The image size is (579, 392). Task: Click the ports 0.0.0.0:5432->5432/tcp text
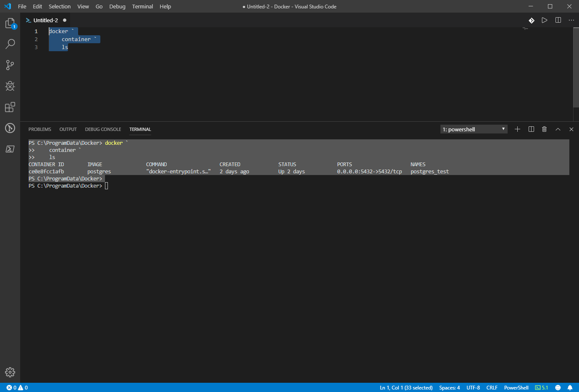pyautogui.click(x=369, y=171)
